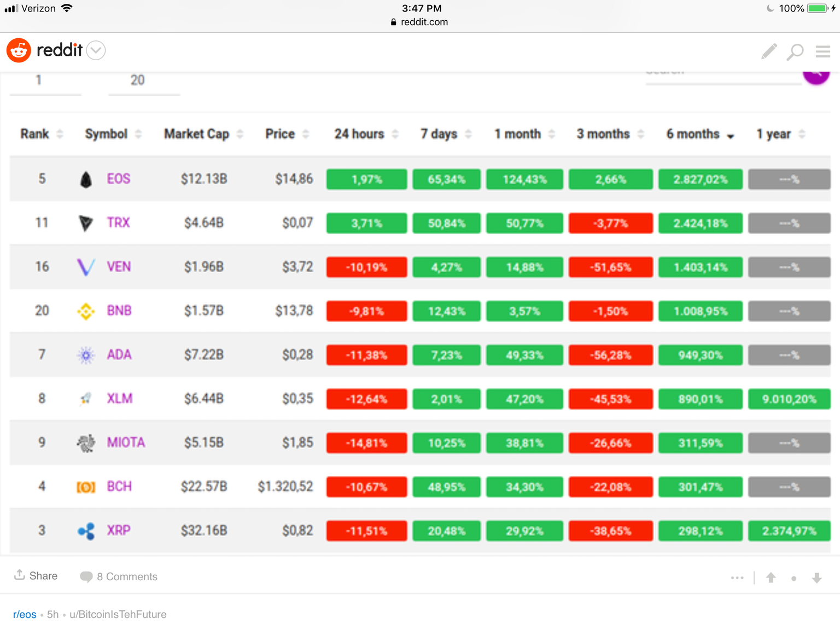Open the EOS symbol link
The width and height of the screenshot is (840, 630).
(119, 179)
